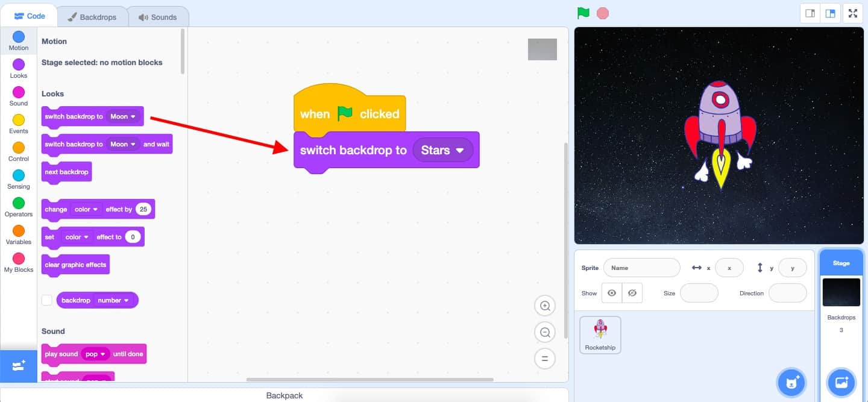Open the Stars backdrop dropdown in the script
The height and width of the screenshot is (402, 868).
(443, 150)
